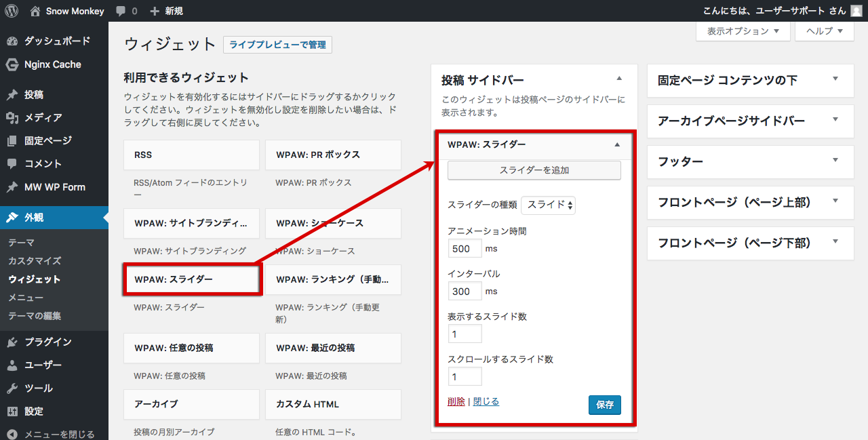Image resolution: width=868 pixels, height=440 pixels.
Task: Click the Nginx Cache icon
Action: coord(12,64)
